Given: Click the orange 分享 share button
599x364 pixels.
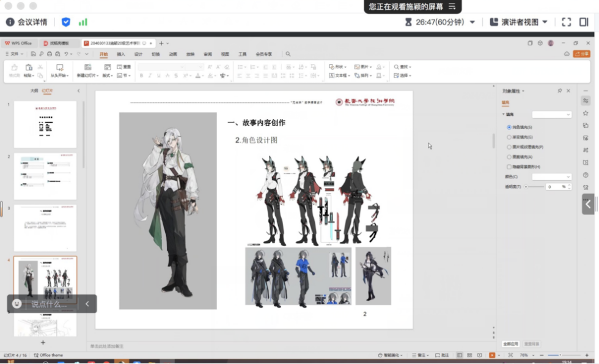Looking at the screenshot, I should (581, 54).
